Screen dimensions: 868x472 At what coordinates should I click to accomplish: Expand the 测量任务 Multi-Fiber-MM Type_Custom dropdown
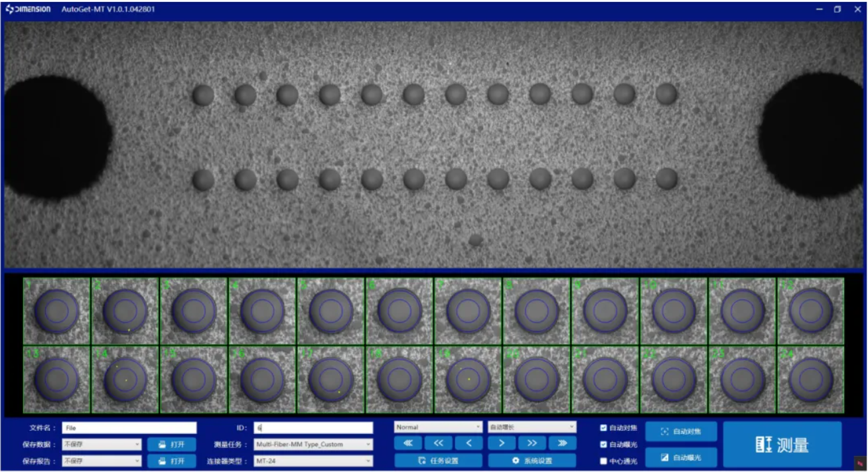pos(313,445)
